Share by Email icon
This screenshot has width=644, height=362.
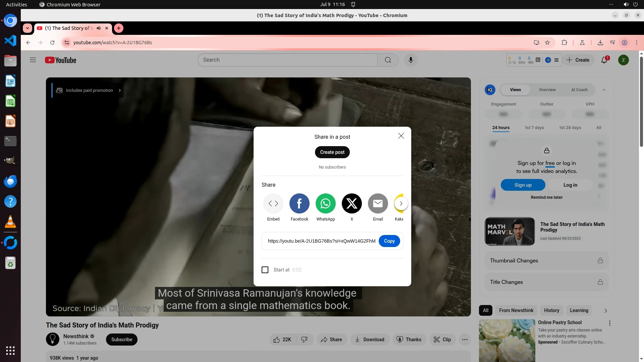378,203
